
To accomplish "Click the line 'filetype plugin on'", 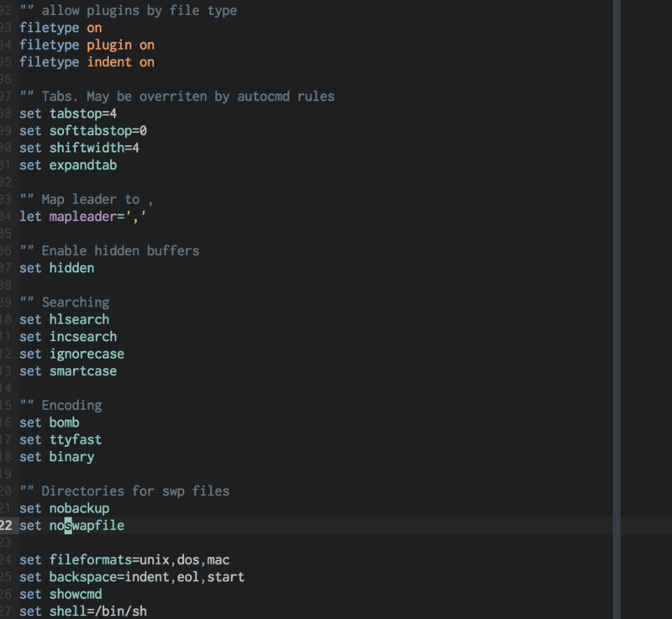I will click(87, 45).
